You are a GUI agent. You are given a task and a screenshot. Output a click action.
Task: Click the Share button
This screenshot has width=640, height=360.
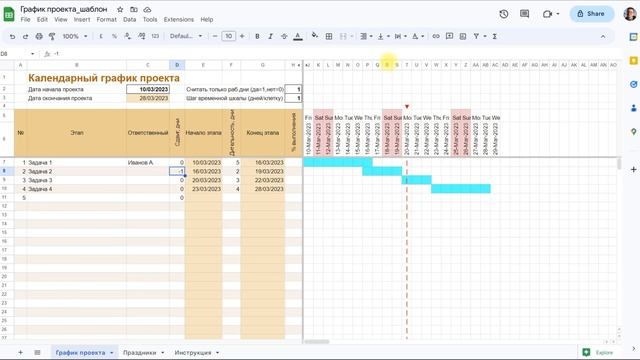592,13
